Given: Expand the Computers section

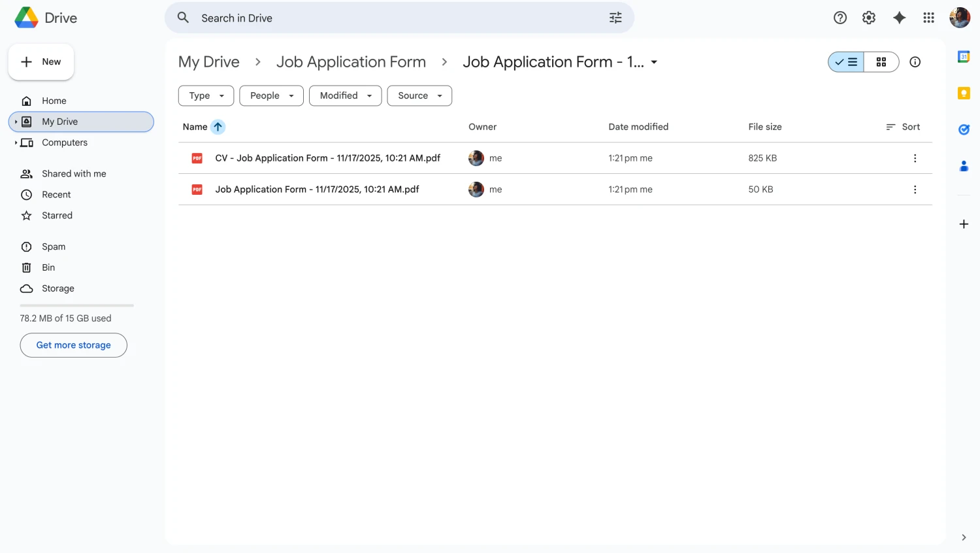Looking at the screenshot, I should pos(17,142).
